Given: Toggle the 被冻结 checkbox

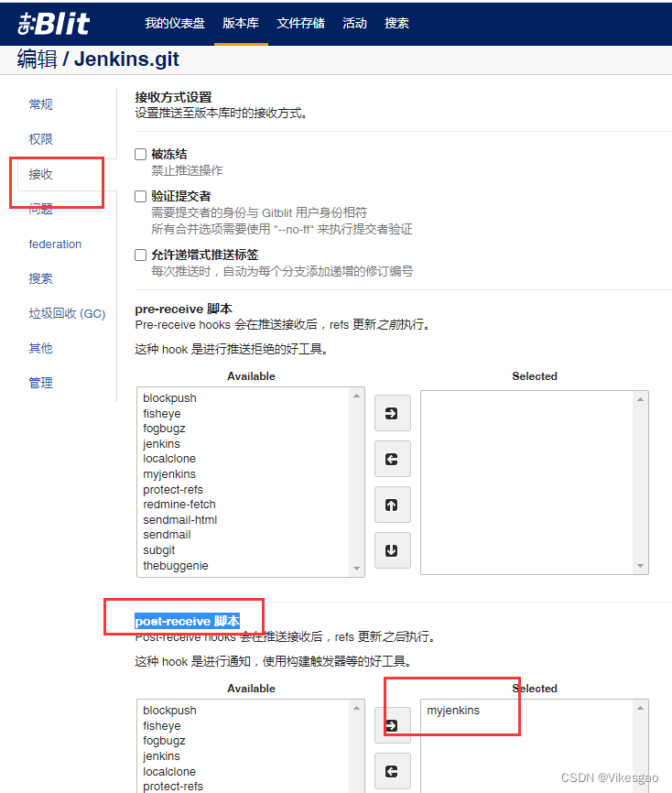Looking at the screenshot, I should pos(141,154).
